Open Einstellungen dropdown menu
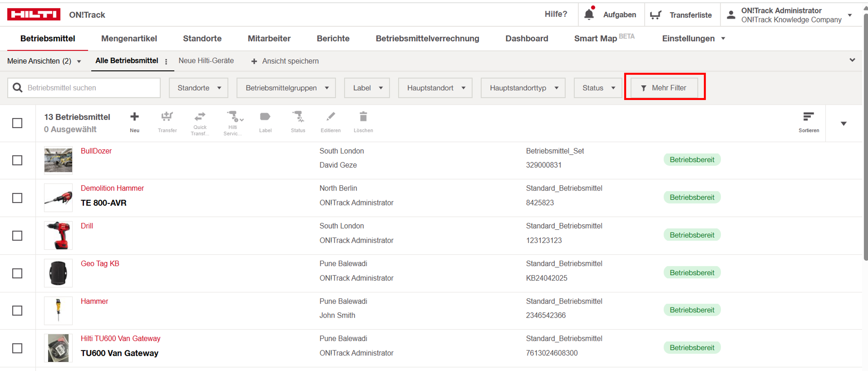Screen dimensions: 868x371 [693, 38]
